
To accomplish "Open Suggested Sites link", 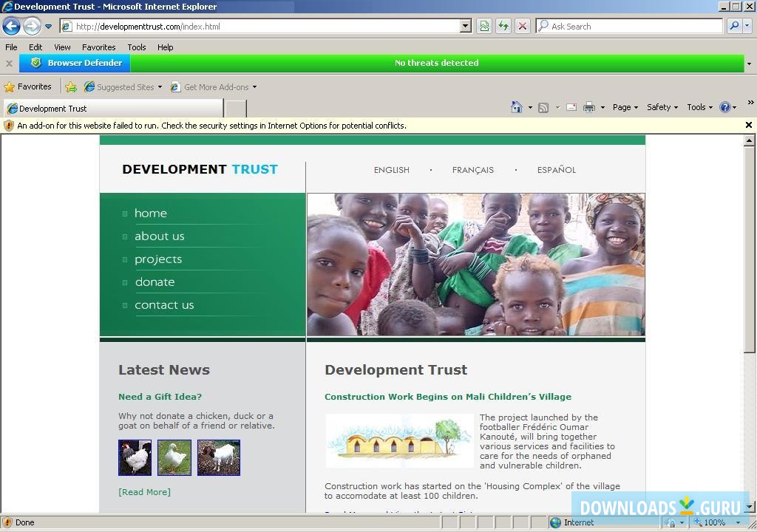I will tap(123, 87).
